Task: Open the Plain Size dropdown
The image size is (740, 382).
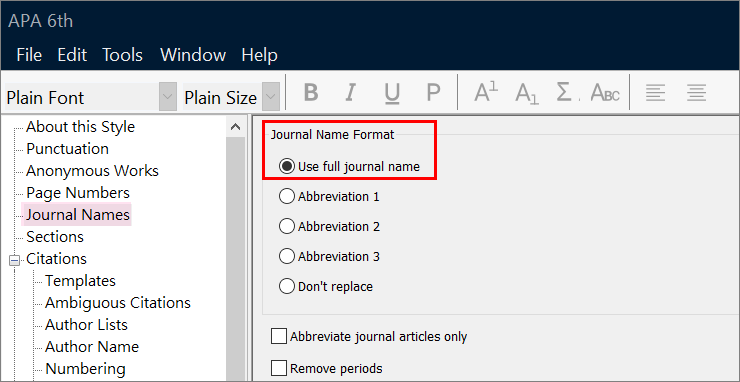Action: [x=270, y=97]
